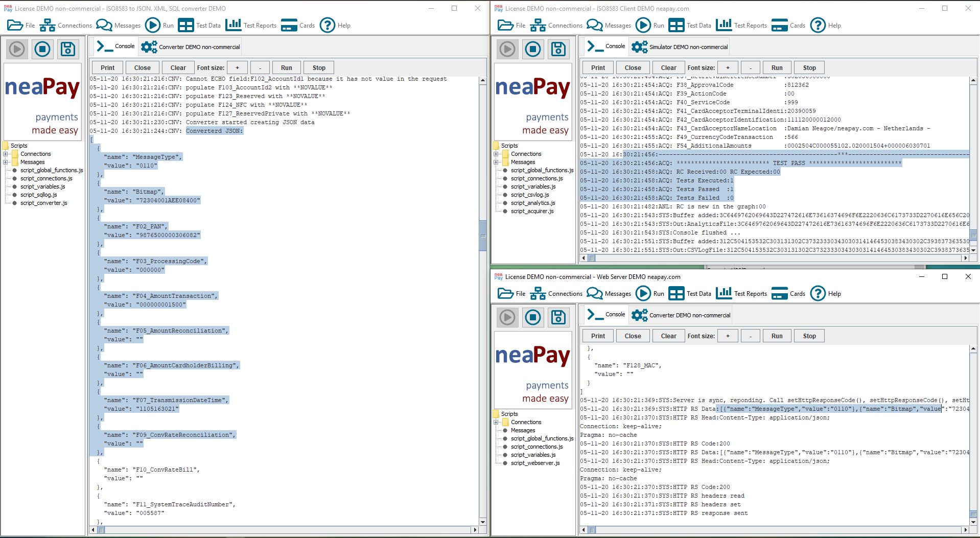Open script_acquirer.js in the ISO8583 Client tree
This screenshot has width=980, height=538.
pyautogui.click(x=532, y=211)
